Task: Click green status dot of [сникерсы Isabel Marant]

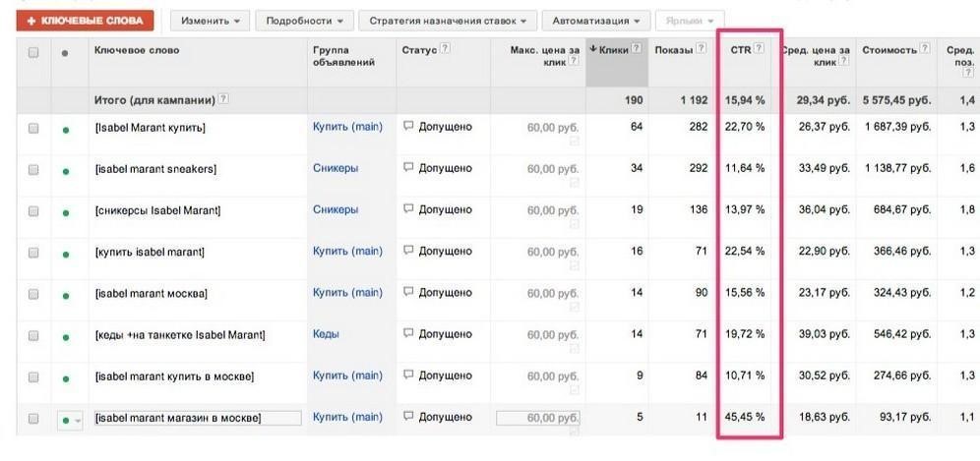Action: point(66,213)
